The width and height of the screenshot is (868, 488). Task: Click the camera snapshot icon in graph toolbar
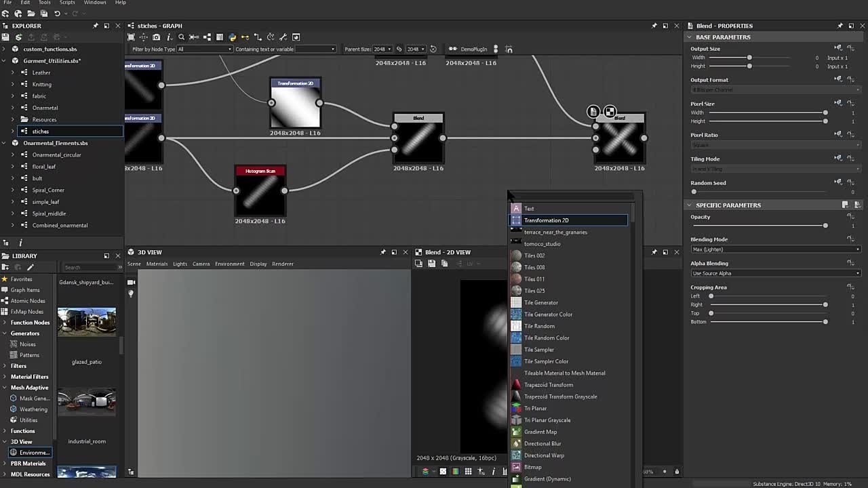pyautogui.click(x=156, y=37)
